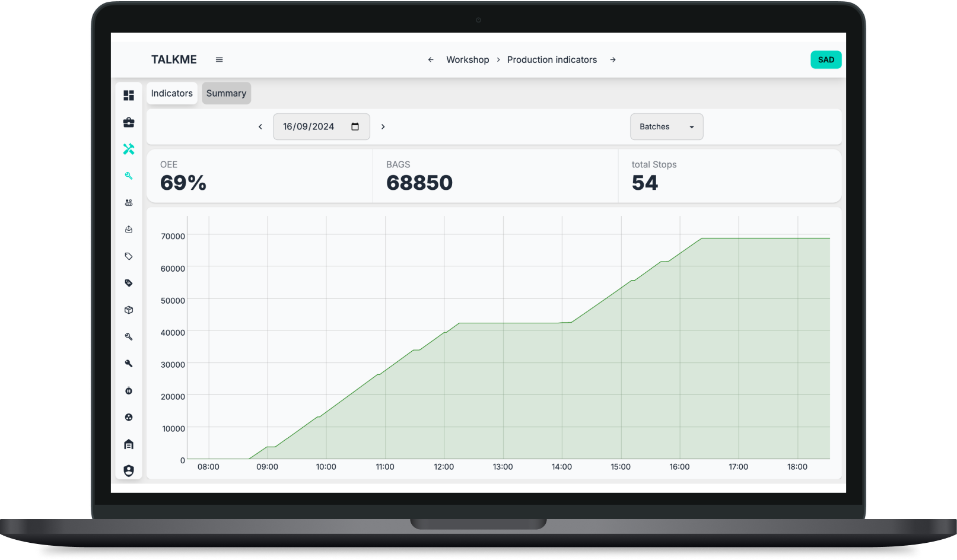Toggle the hamburger menu next to TALKME
This screenshot has width=957, height=560.
coord(220,60)
